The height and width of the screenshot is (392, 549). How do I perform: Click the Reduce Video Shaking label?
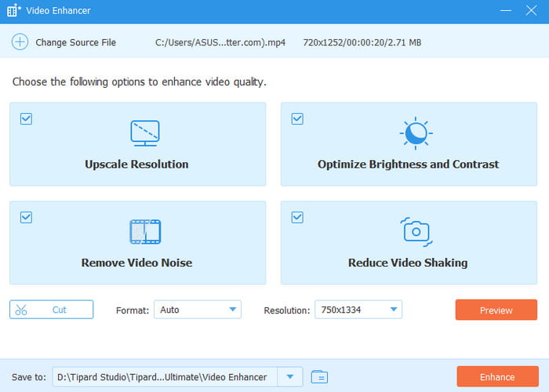click(x=408, y=263)
